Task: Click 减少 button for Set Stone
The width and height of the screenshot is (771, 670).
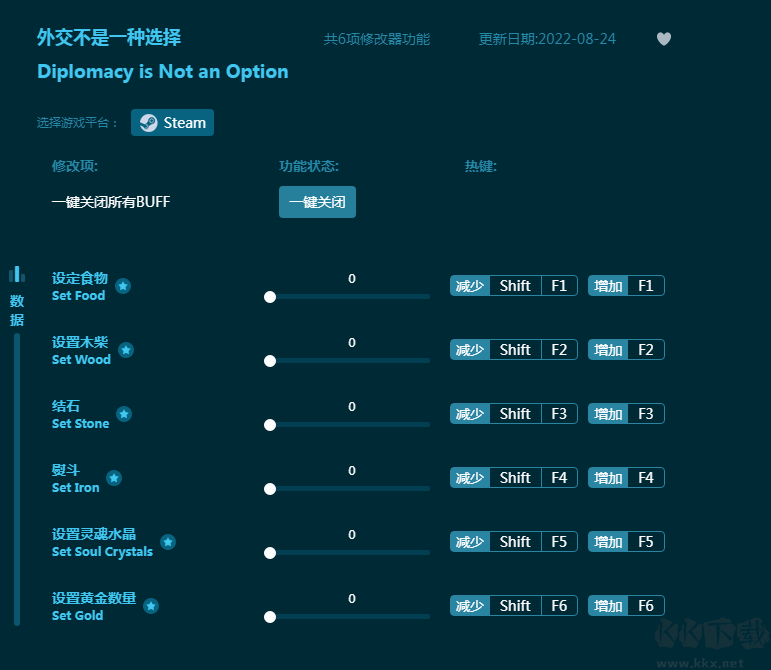Action: pos(470,414)
